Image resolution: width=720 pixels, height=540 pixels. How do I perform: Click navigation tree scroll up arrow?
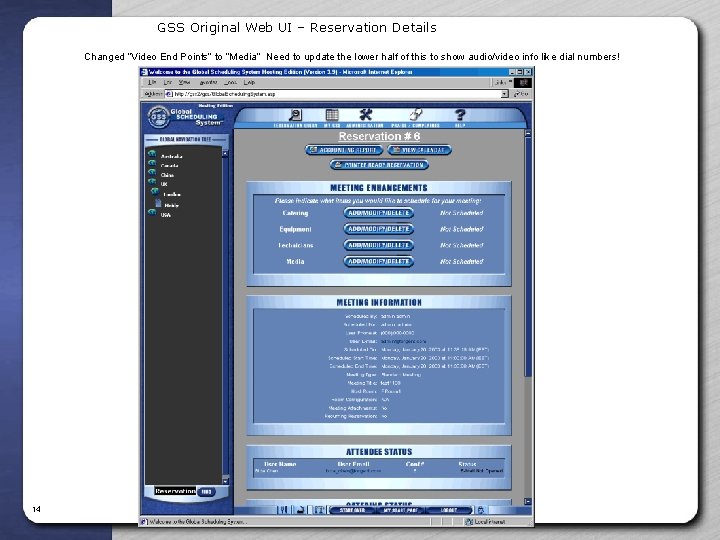click(x=225, y=154)
